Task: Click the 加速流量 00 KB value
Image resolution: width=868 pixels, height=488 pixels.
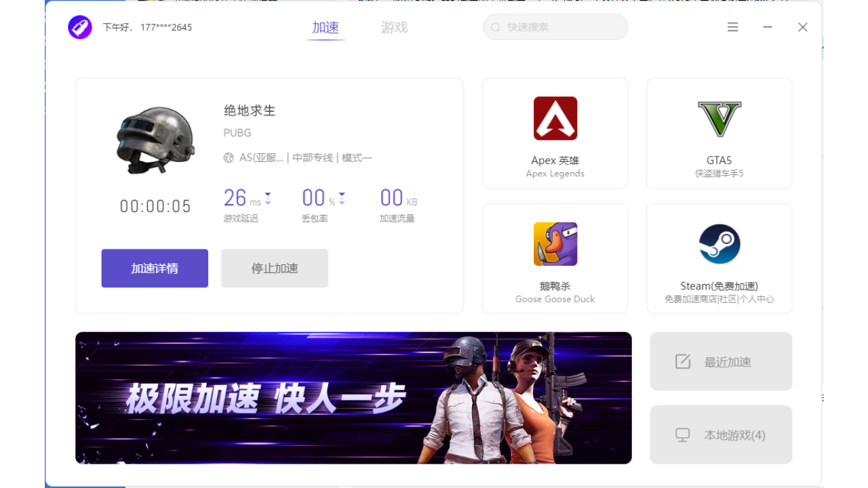Action: [x=399, y=198]
